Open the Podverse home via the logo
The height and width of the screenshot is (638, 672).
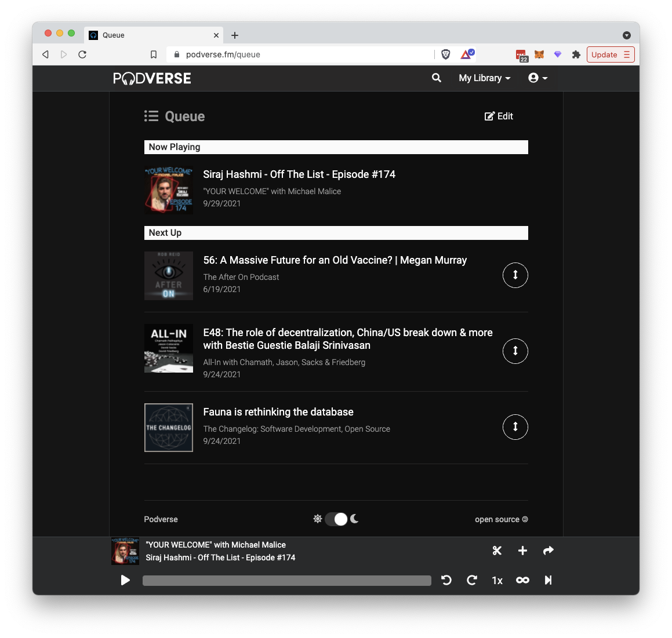(152, 78)
